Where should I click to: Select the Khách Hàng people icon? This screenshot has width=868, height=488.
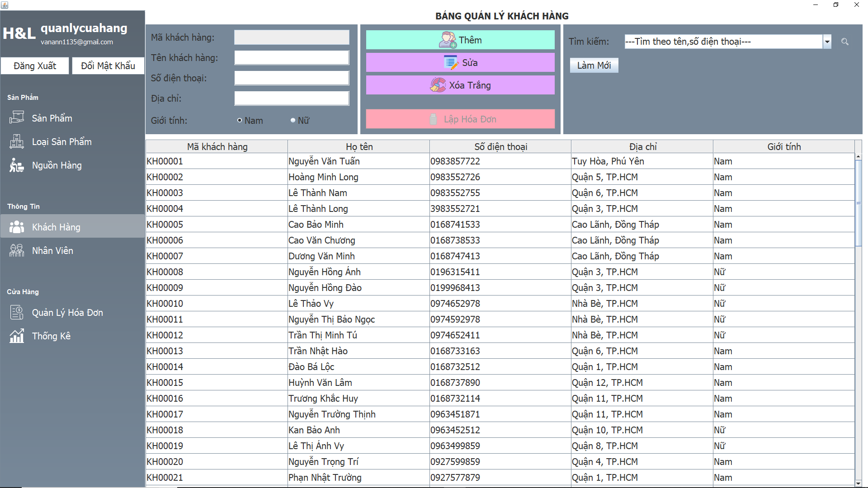click(17, 227)
